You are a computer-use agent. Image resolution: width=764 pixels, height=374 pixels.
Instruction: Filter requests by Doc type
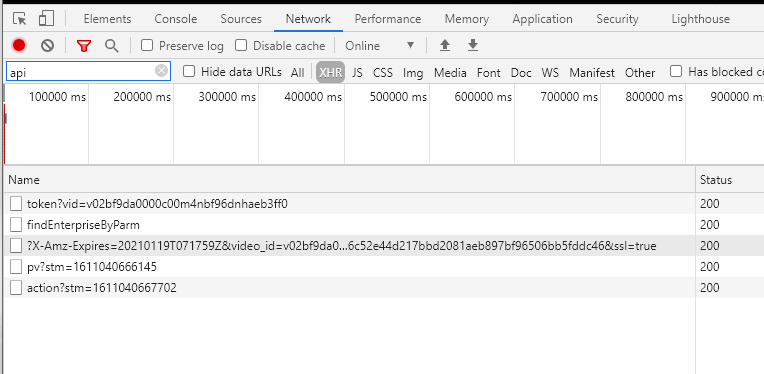point(521,73)
